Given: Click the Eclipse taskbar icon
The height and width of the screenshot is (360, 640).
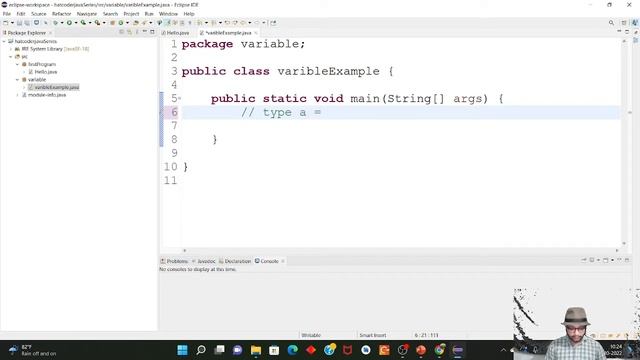Looking at the screenshot, I should coord(458,350).
